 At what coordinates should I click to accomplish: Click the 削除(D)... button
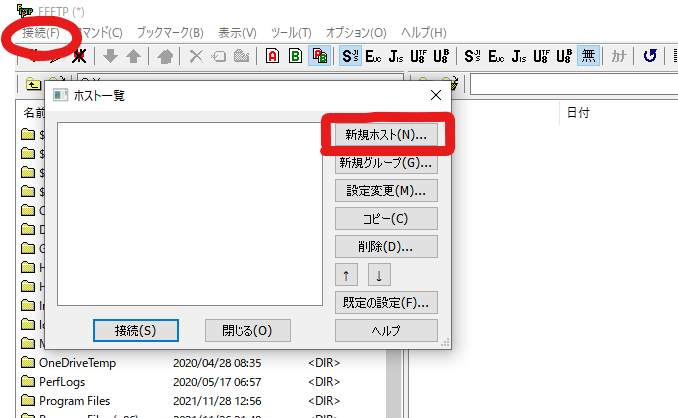(386, 246)
